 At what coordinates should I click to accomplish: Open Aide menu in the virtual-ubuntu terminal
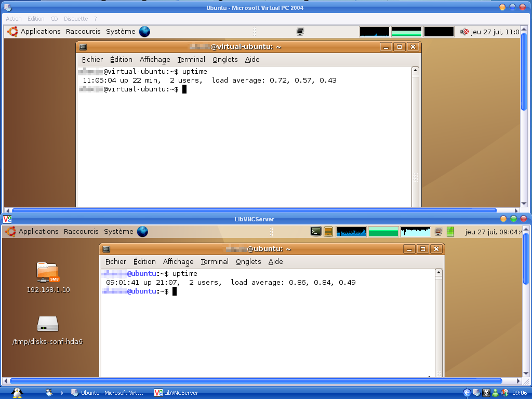tap(252, 59)
